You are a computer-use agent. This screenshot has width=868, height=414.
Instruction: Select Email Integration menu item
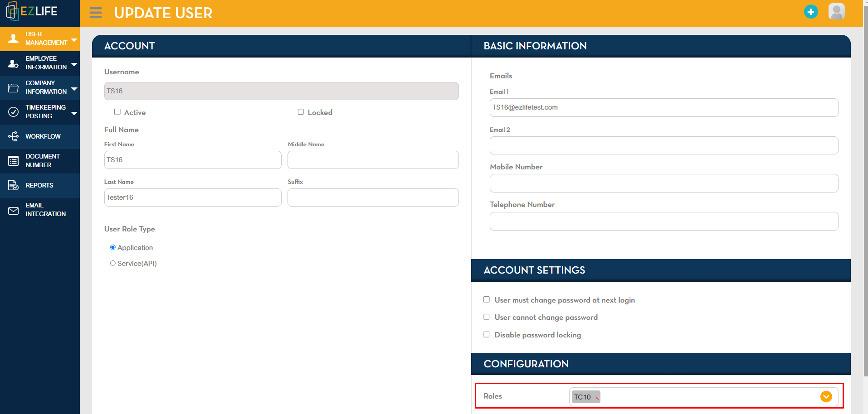pos(40,210)
